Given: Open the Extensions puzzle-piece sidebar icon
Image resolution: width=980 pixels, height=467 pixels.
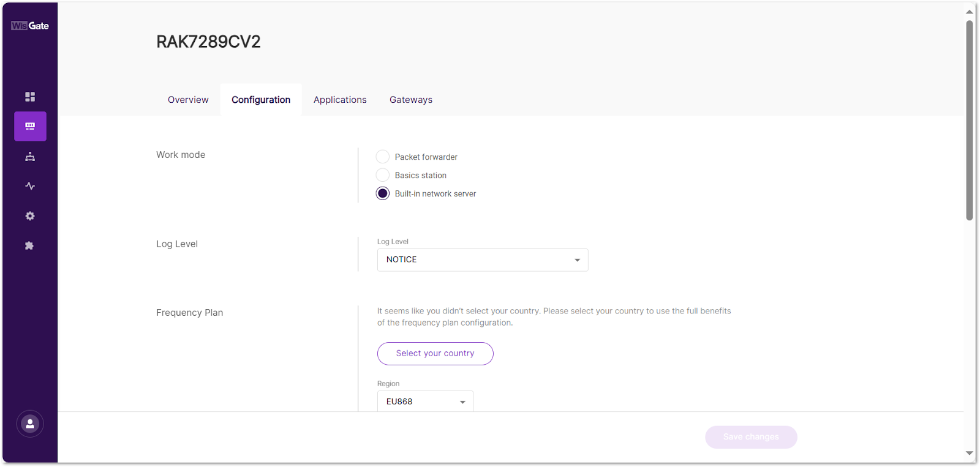Looking at the screenshot, I should (29, 245).
